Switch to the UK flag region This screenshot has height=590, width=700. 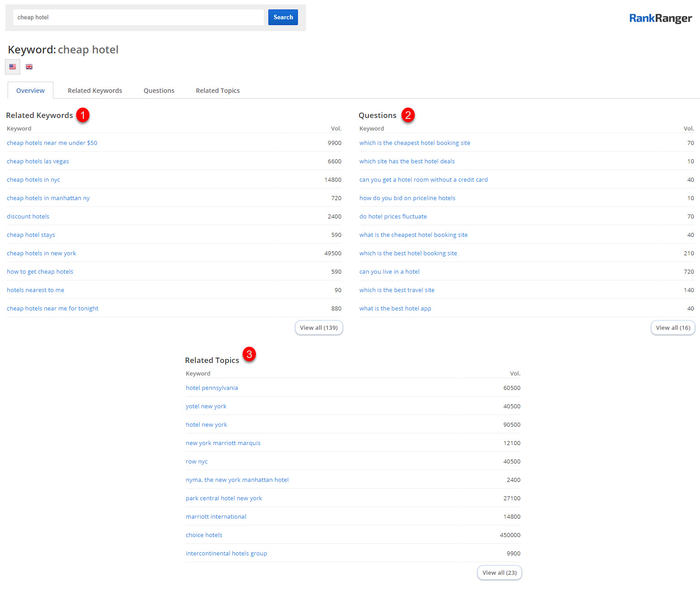[x=29, y=67]
